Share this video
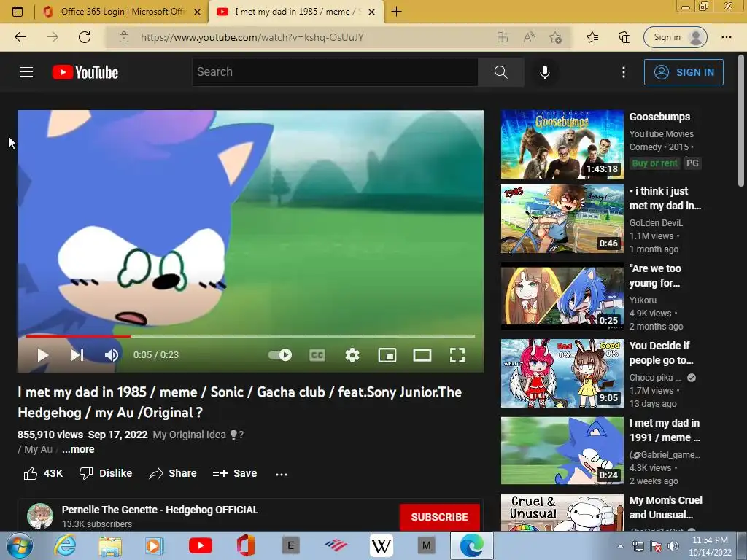747x560 pixels. click(173, 473)
